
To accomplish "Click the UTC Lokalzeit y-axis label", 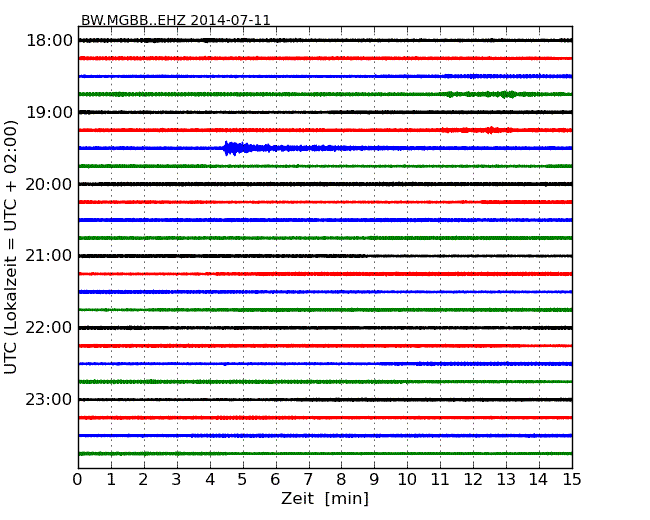I will click(x=10, y=248).
